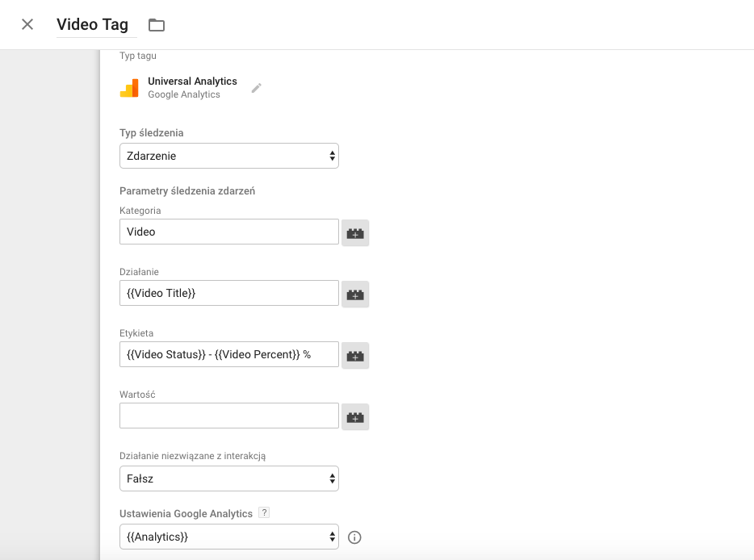
Task: Focus the empty Wartość input
Action: pos(228,416)
